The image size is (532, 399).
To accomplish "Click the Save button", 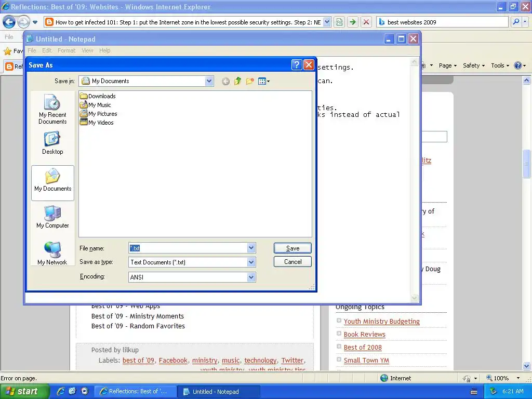I will (x=292, y=248).
